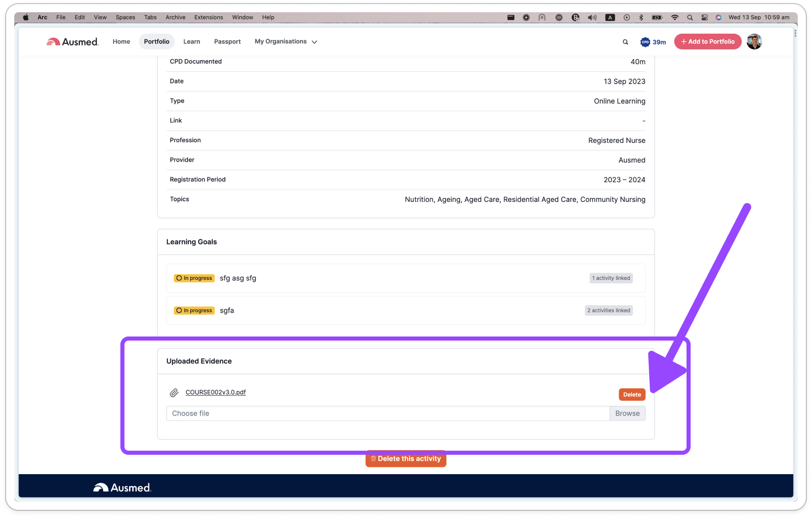This screenshot has width=812, height=518.
Task: Click the Now Playing play icon in menu bar
Action: tap(627, 17)
